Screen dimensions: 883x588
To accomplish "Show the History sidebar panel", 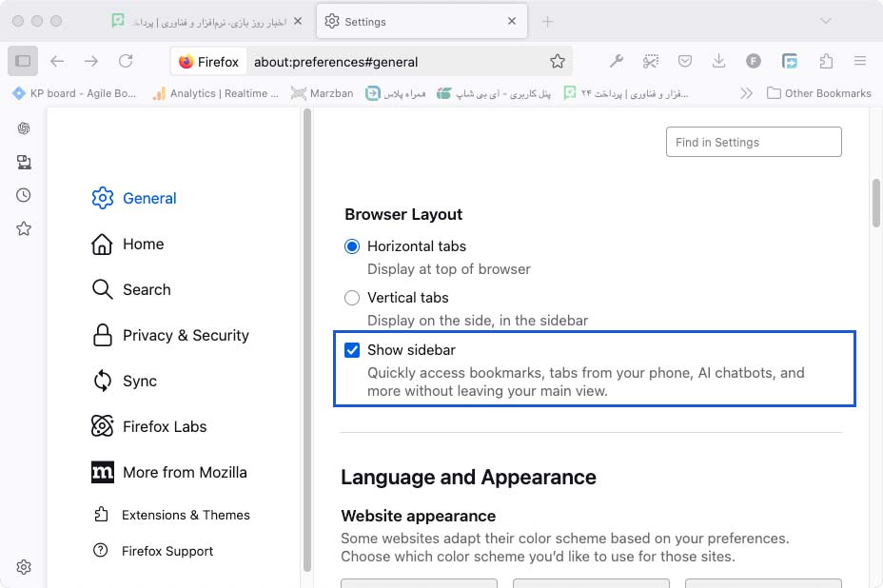I will (24, 195).
